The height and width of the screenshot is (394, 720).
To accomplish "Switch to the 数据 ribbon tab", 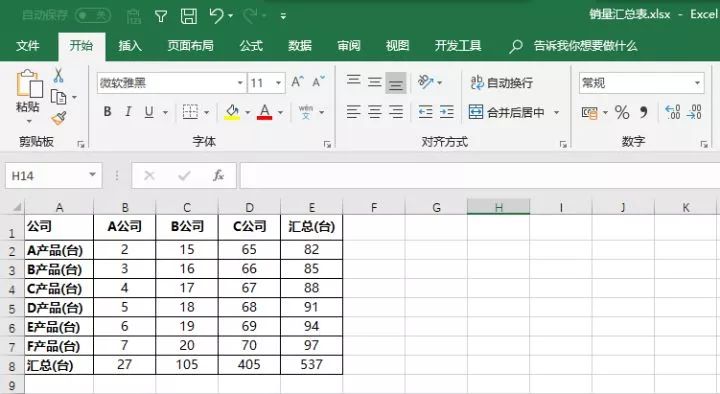I will pos(300,45).
